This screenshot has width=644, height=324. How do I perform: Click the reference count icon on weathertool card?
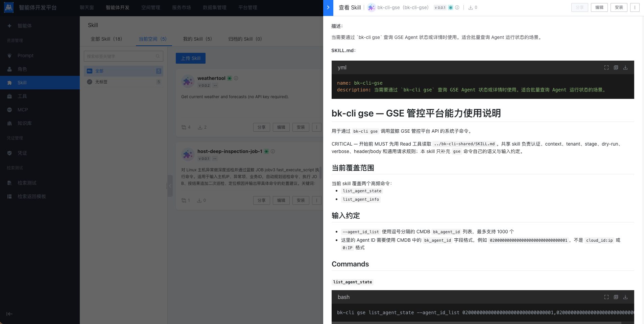click(184, 127)
